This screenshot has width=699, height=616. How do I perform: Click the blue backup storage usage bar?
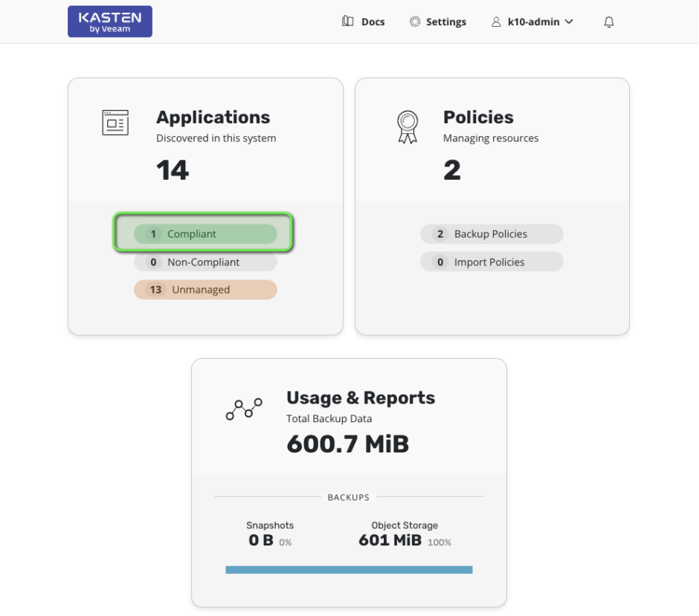(349, 570)
